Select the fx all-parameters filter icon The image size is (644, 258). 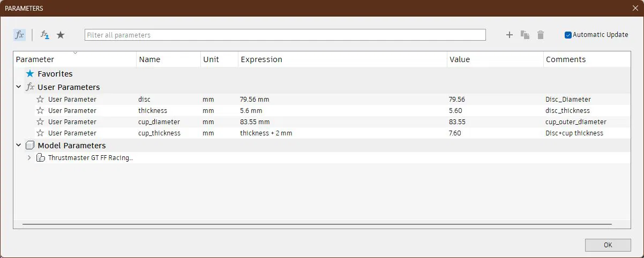pyautogui.click(x=19, y=35)
